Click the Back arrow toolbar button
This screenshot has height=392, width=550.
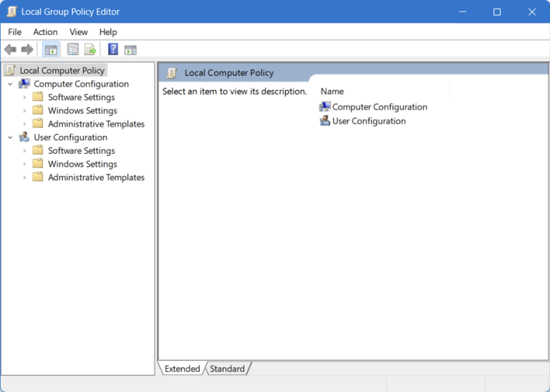[x=10, y=49]
